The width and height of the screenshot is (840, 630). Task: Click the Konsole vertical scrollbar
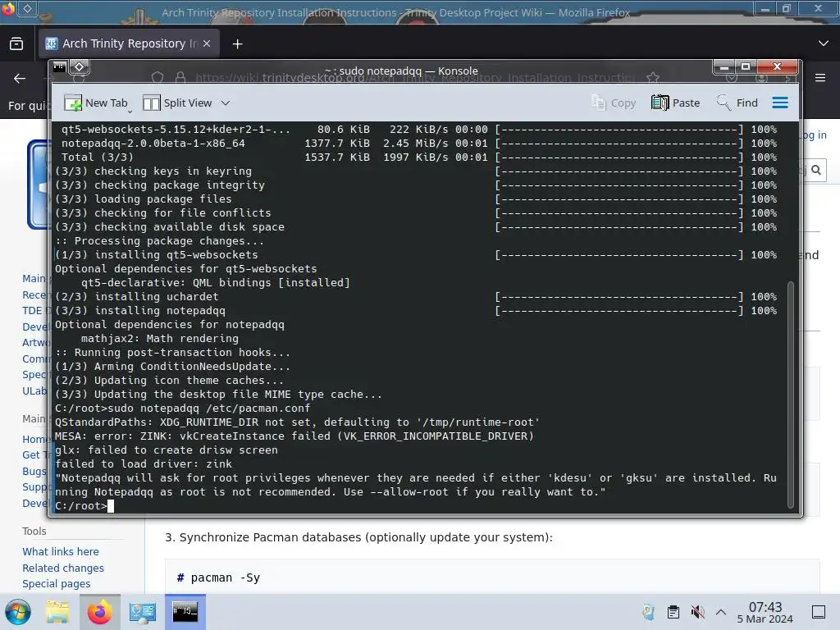pyautogui.click(x=791, y=395)
